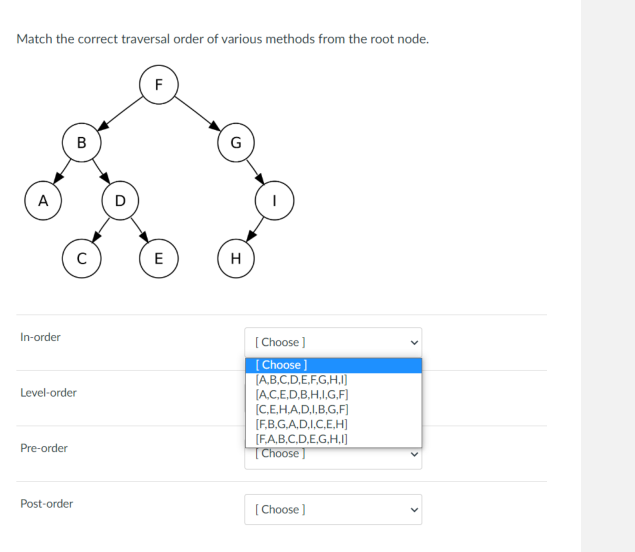The width and height of the screenshot is (635, 552).
Task: Click node B in the tree diagram
Action: tap(82, 143)
